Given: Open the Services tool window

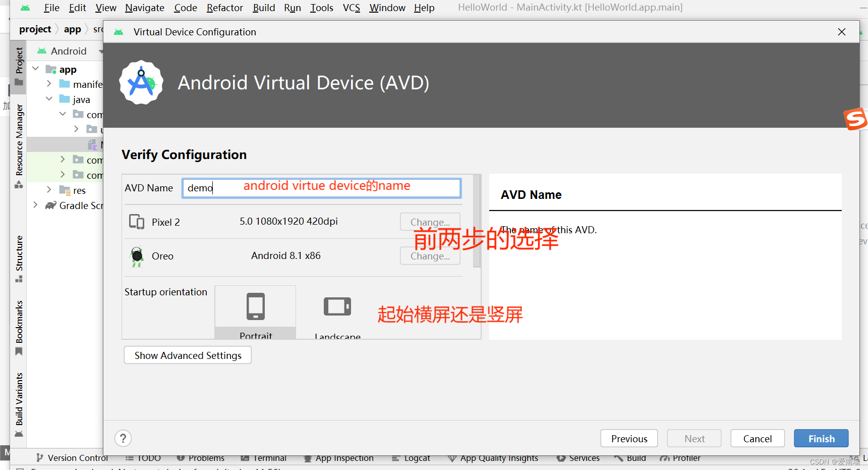Looking at the screenshot, I should 578,458.
